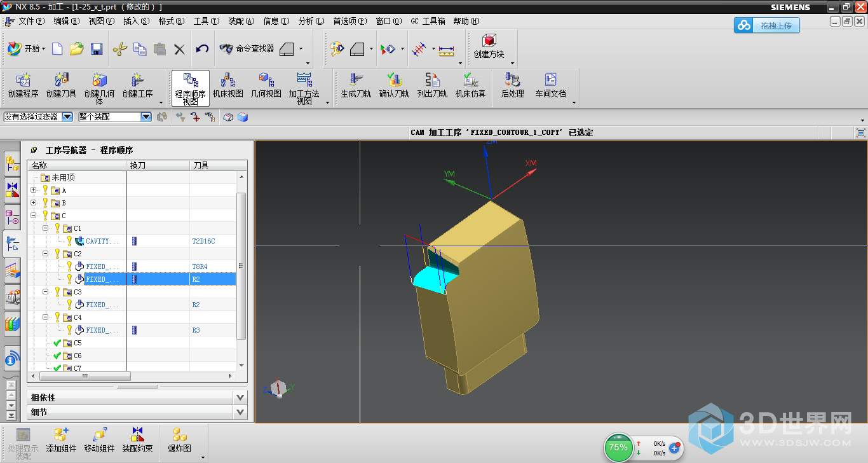
Task: Click the New file icon
Action: [57, 49]
